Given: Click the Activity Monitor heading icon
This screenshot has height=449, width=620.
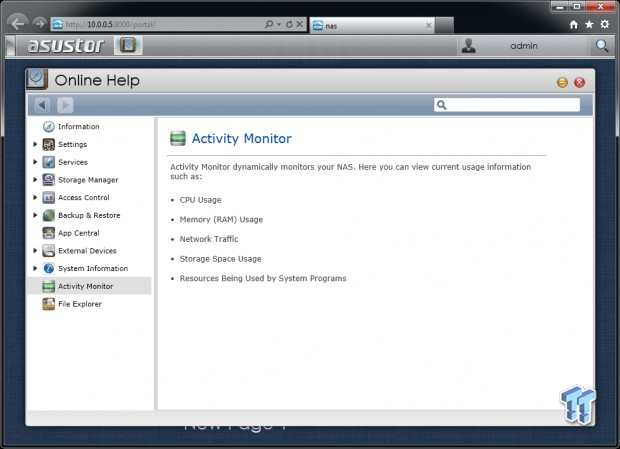Looking at the screenshot, I should (x=178, y=138).
